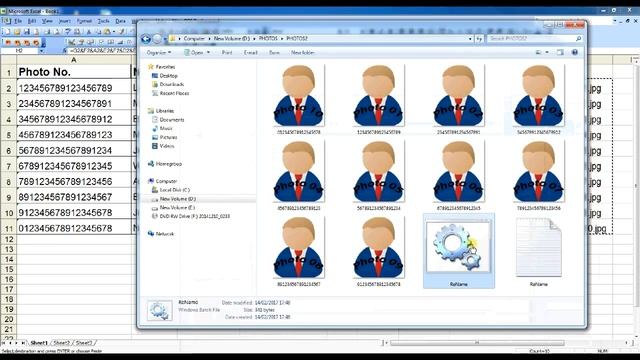Refresh the PHOTOS2 folder view
This screenshot has width=640, height=360.
click(x=479, y=39)
